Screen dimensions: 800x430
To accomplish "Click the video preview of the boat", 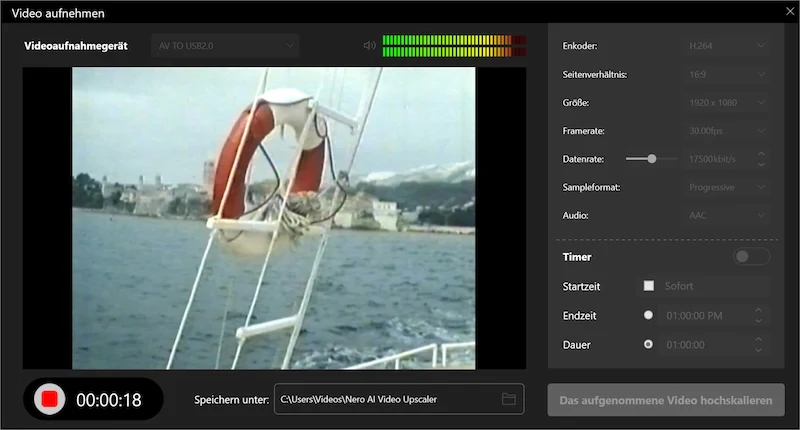I will (274, 218).
